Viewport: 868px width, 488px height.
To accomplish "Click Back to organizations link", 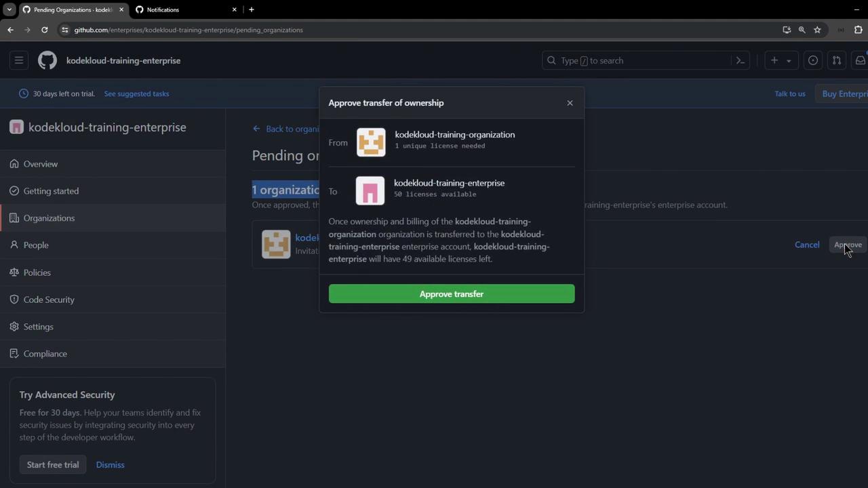I will [x=285, y=129].
